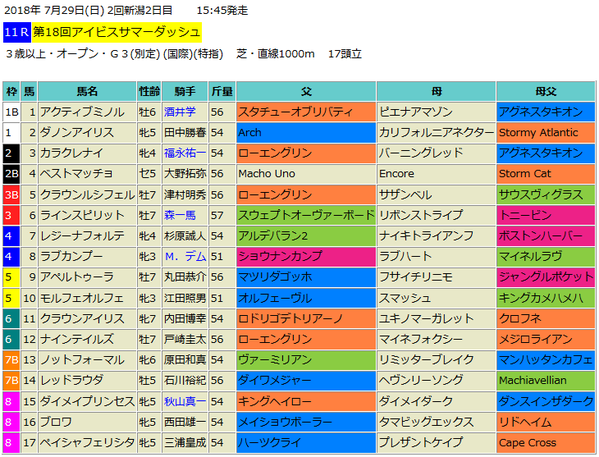Click sire cell オルフェーヴル
The height and width of the screenshot is (457, 599).
click(306, 298)
